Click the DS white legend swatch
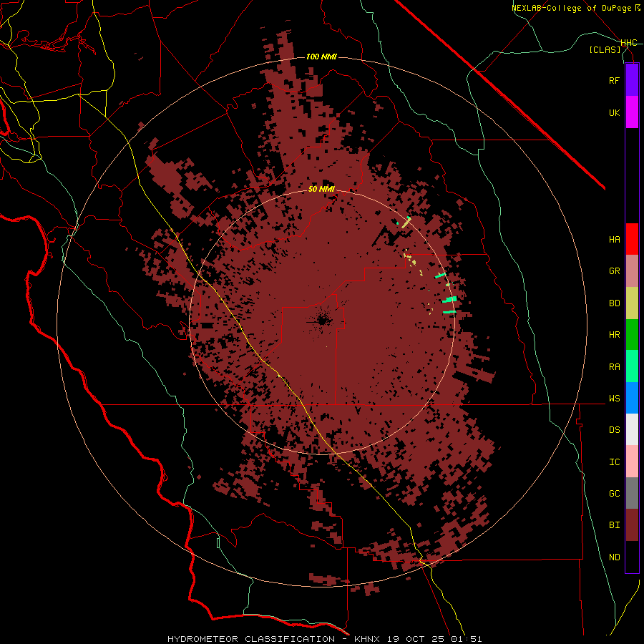 (632, 429)
